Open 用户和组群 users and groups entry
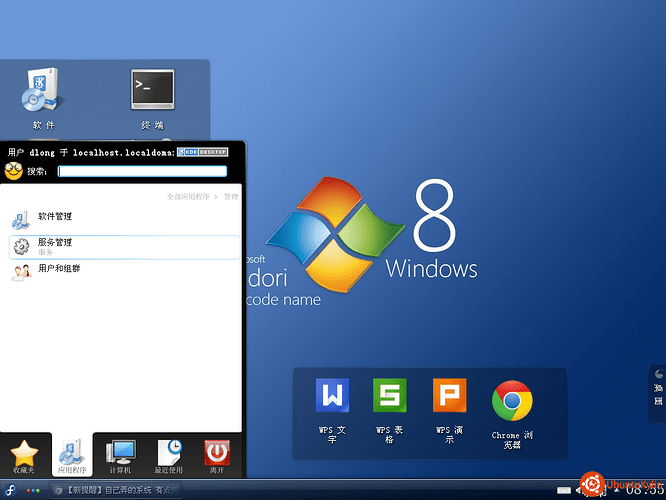Image resolution: width=666 pixels, height=500 pixels. 124,272
